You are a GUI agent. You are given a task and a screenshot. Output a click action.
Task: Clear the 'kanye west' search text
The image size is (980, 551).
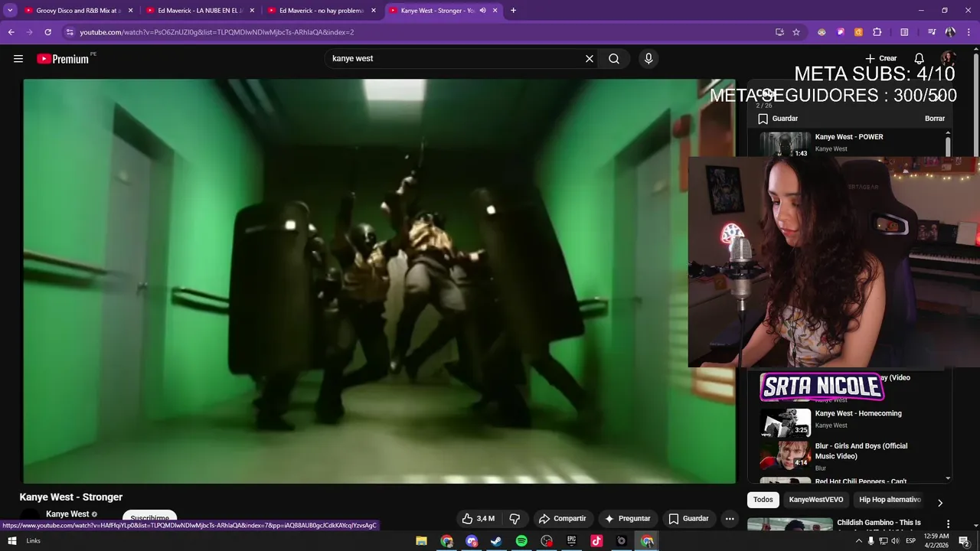(x=590, y=59)
